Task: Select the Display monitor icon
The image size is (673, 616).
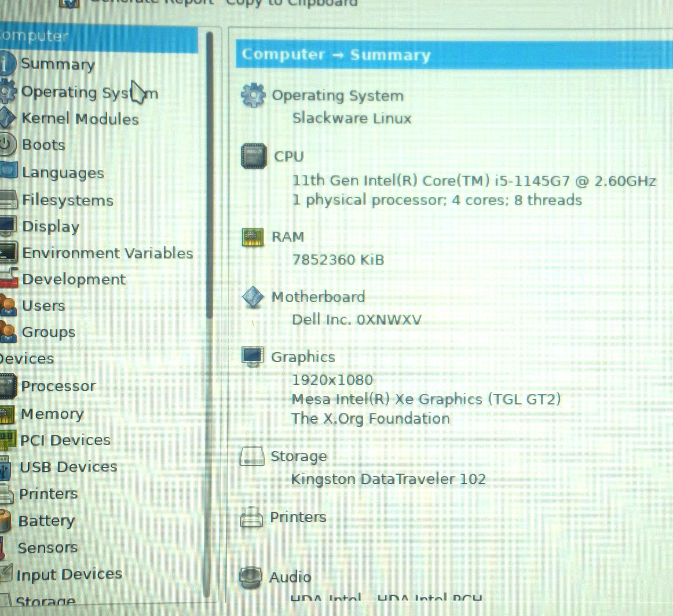Action: point(9,226)
